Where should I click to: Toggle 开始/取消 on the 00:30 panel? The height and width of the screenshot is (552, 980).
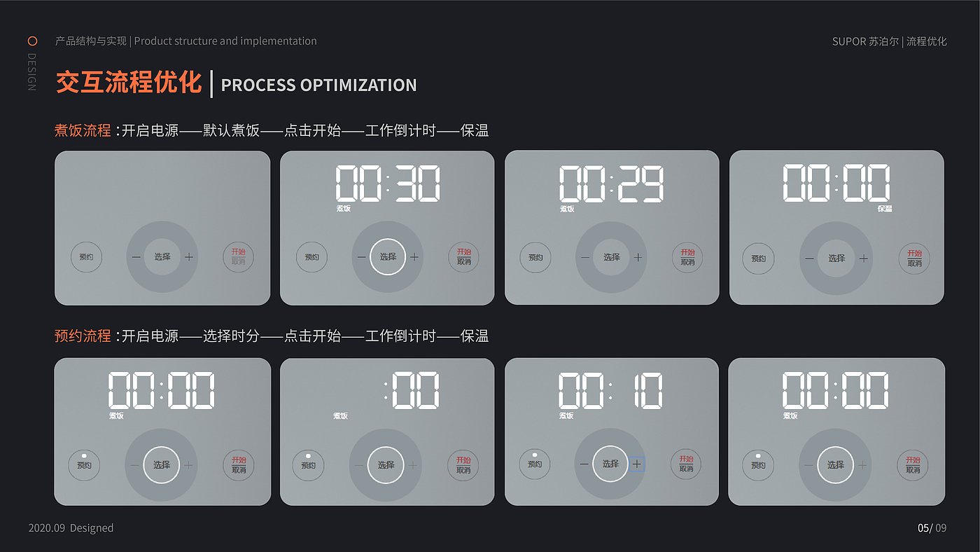463,257
